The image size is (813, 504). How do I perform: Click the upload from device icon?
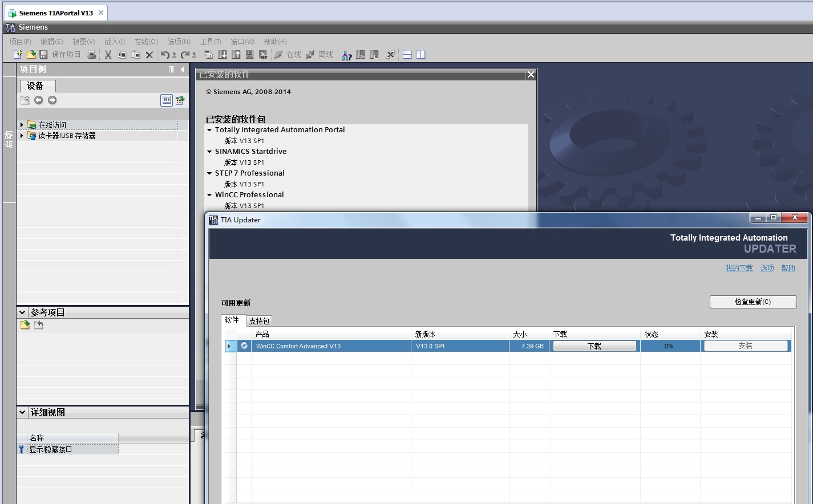coord(236,55)
